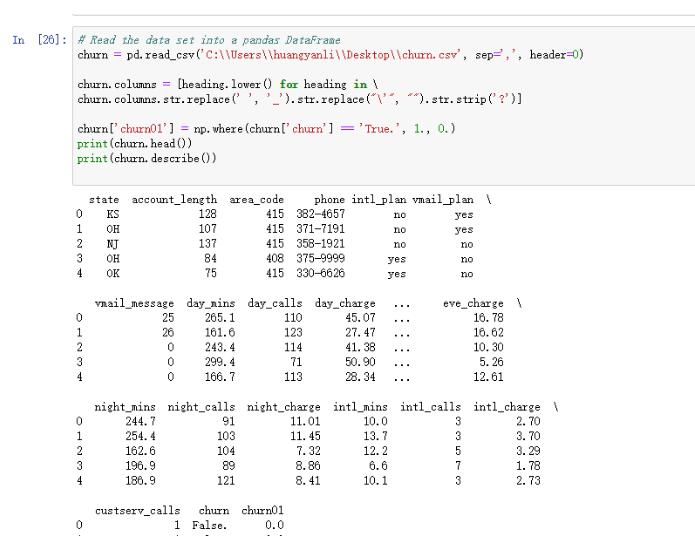695x536 pixels.
Task: Click the In [26] cell prompt
Action: point(39,40)
